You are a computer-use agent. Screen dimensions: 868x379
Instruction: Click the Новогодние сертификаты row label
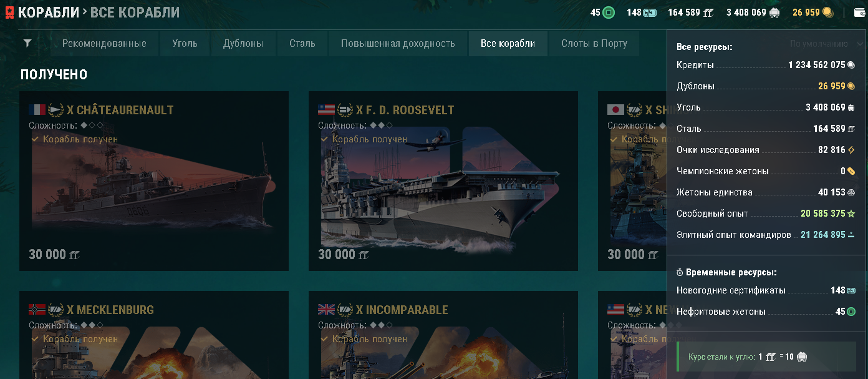pos(731,290)
